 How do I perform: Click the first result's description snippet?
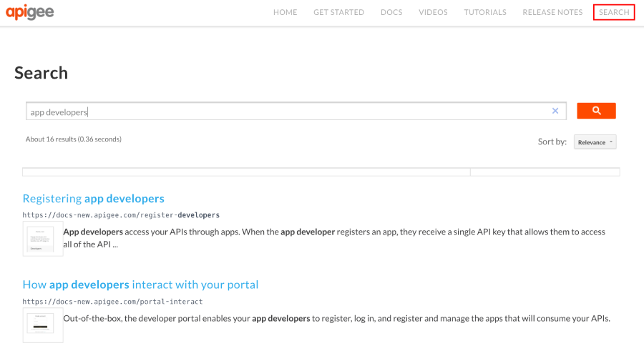334,237
